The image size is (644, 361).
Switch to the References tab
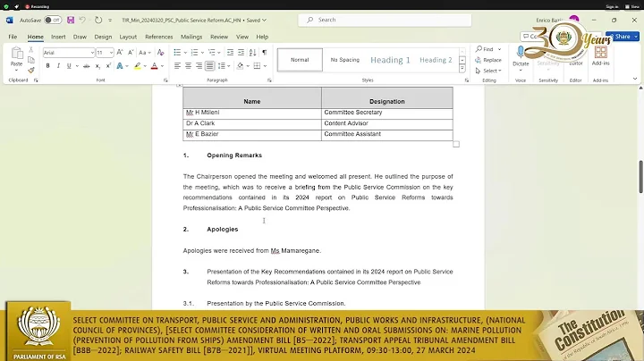[159, 37]
